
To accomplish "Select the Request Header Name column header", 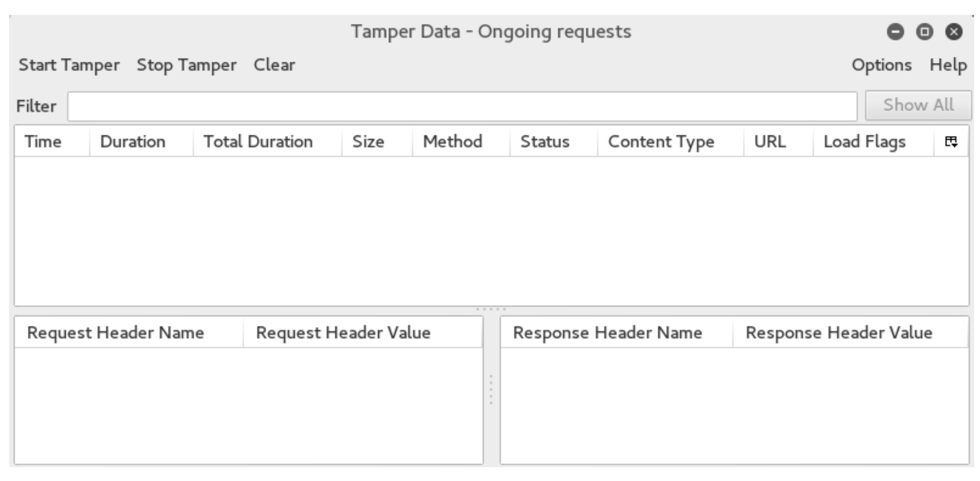I will tap(115, 332).
